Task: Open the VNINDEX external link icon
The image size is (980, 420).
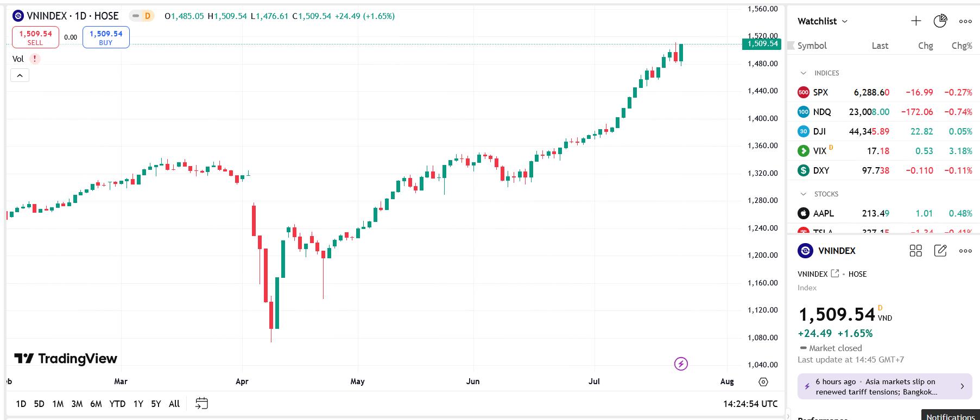Action: tap(835, 273)
